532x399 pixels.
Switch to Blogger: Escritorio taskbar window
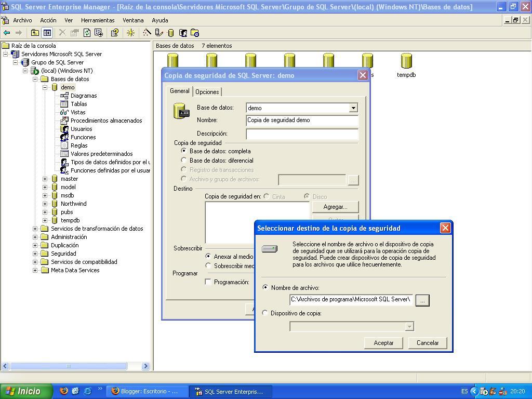click(147, 391)
